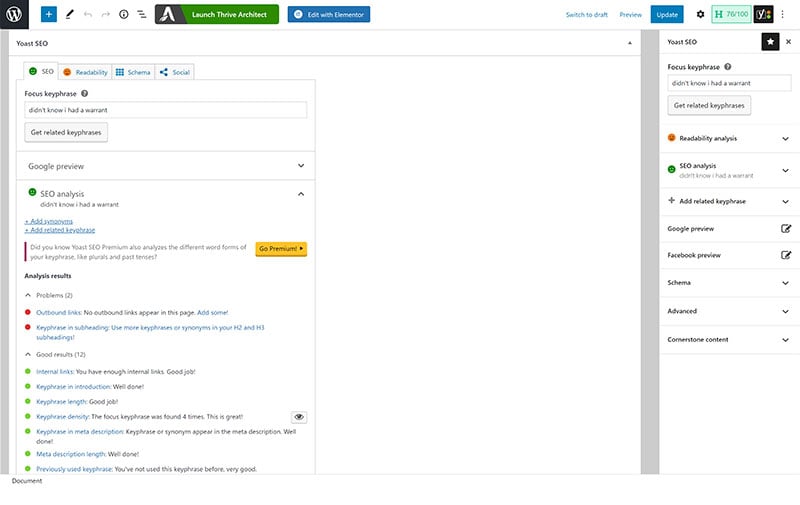
Task: Select the SEO tab
Action: tap(41, 71)
